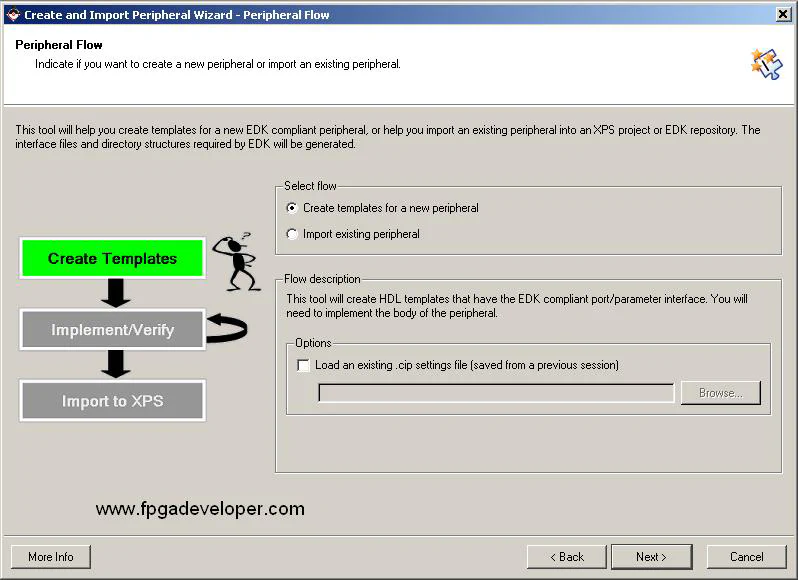Click the application icon in the title bar

click(12, 14)
